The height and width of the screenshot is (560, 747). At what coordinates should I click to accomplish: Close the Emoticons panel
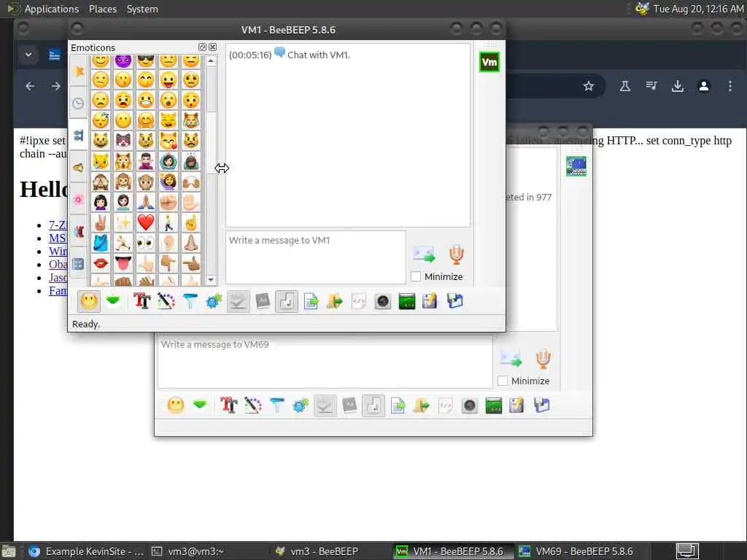coord(212,47)
